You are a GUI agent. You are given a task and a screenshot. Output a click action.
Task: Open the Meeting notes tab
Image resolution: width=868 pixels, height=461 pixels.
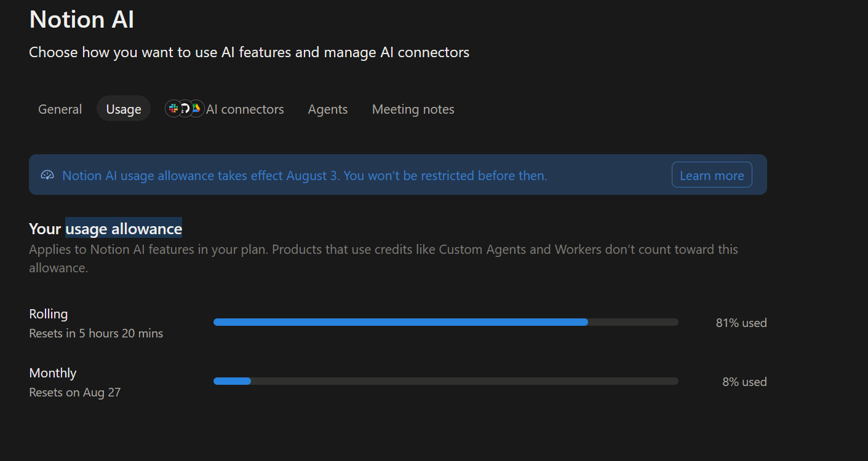click(413, 109)
